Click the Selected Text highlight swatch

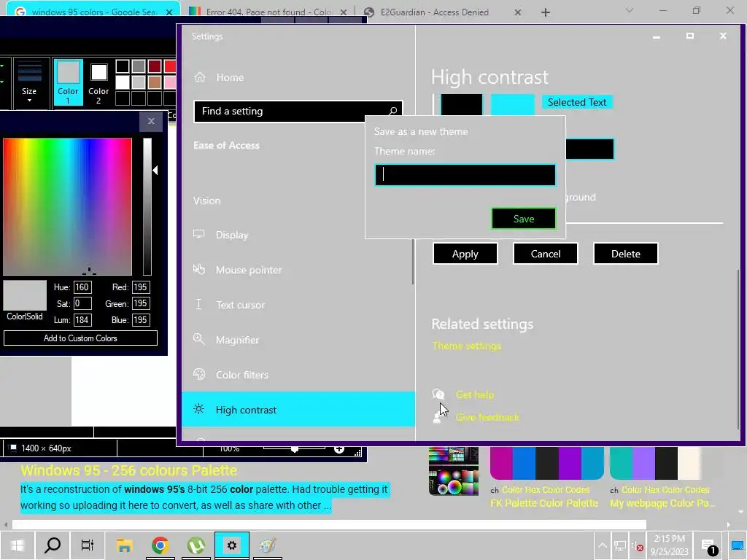point(577,102)
